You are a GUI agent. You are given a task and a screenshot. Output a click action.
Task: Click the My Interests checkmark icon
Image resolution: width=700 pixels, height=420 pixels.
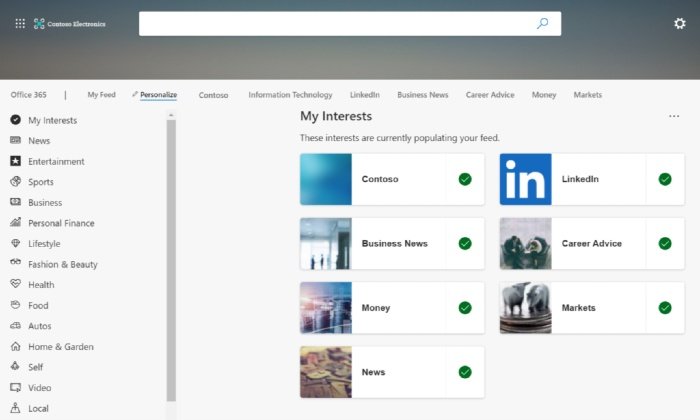point(16,120)
